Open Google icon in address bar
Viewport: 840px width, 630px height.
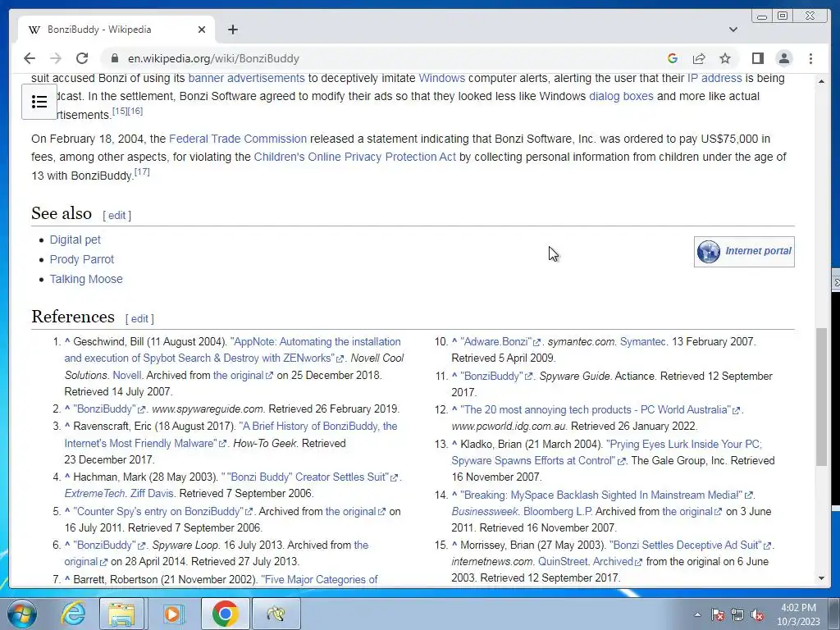673,58
